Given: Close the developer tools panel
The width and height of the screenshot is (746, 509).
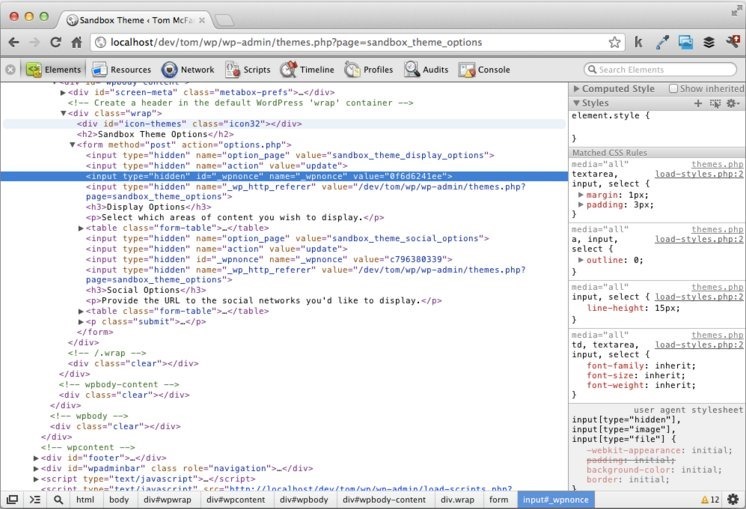Looking at the screenshot, I should tap(10, 70).
